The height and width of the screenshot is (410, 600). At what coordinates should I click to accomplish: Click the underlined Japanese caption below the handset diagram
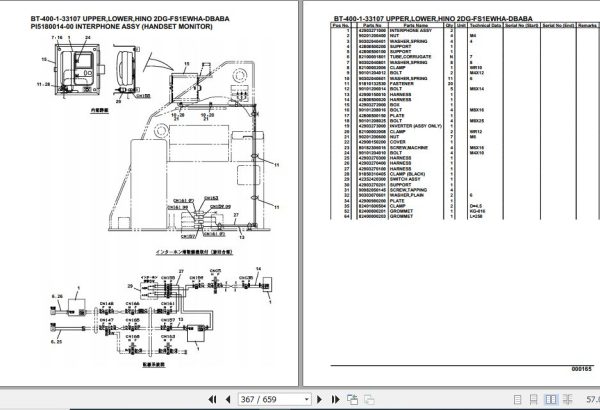tap(99, 110)
